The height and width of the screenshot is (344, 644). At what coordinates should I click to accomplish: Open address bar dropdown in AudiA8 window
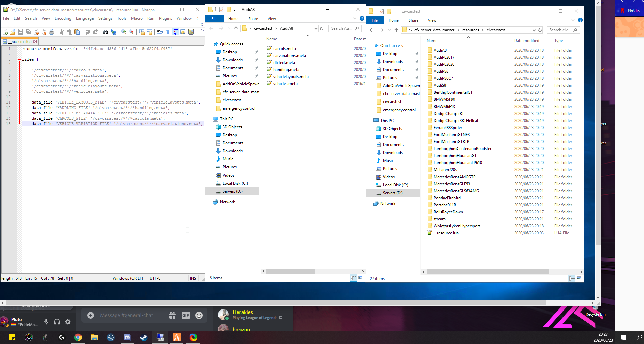click(316, 28)
